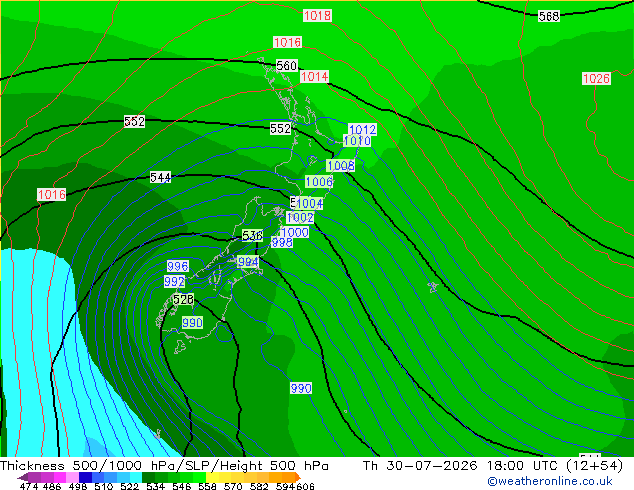Image resolution: width=634 pixels, height=490 pixels.
Task: Click the legend value 546
Action: pos(182,486)
